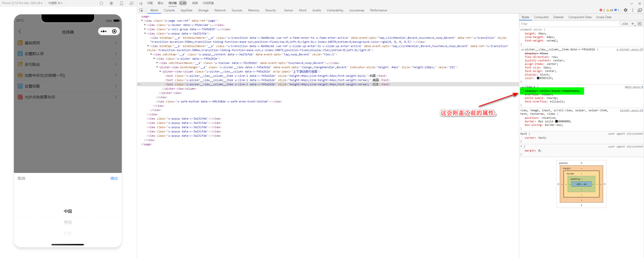Open the iPhone 12/13 Pro Max device dropdown

pyautogui.click(x=22, y=3)
